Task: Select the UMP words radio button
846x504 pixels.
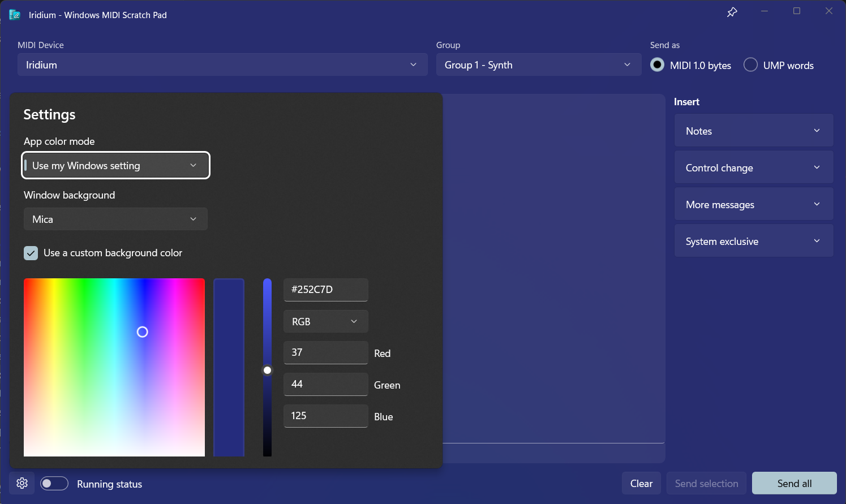Action: (750, 65)
